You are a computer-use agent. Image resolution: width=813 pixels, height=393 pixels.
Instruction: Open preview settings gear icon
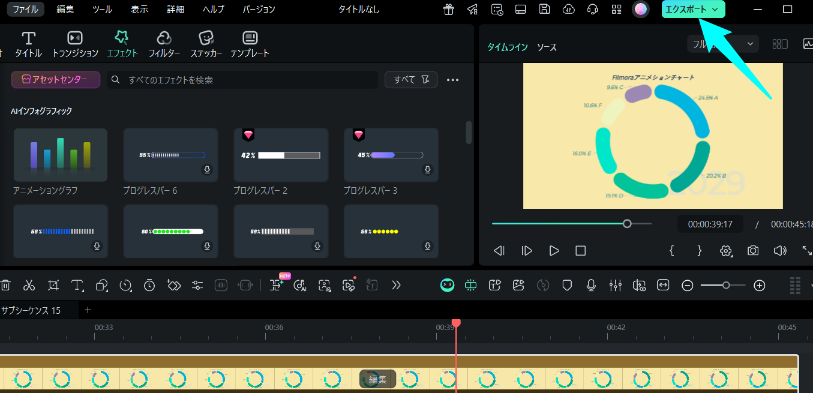coord(726,250)
